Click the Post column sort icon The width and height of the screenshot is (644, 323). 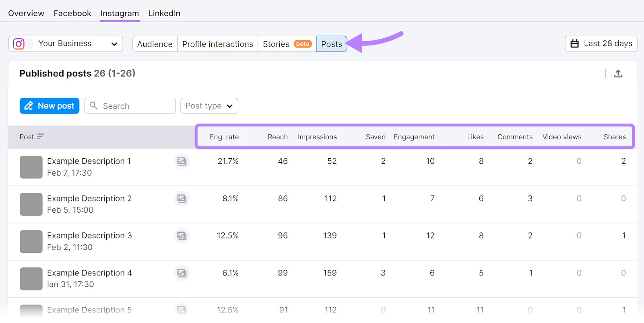[40, 137]
